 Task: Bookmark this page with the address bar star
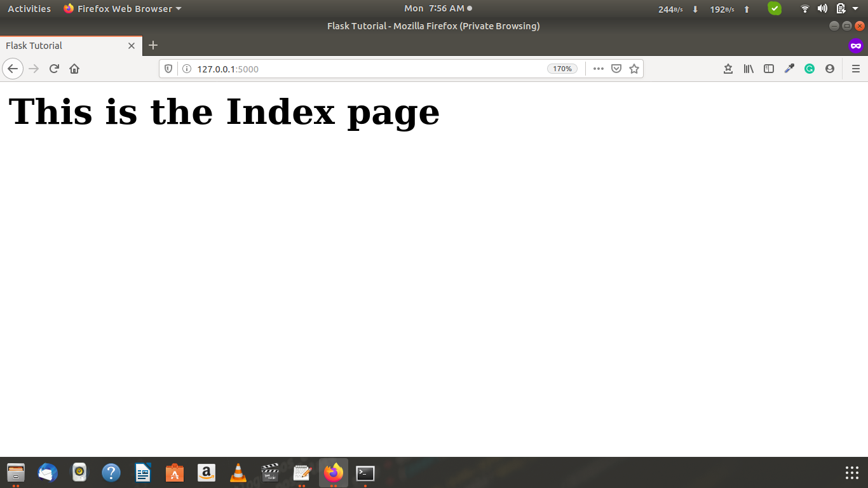tap(634, 69)
